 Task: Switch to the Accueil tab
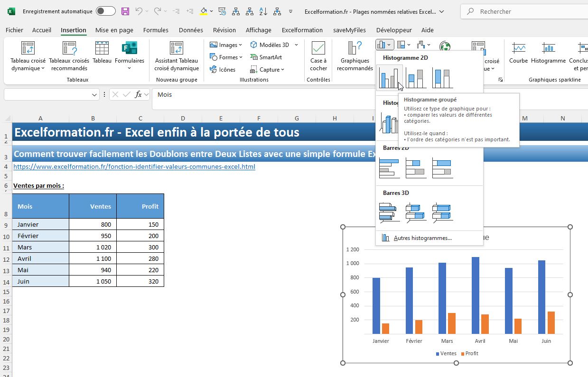(42, 30)
